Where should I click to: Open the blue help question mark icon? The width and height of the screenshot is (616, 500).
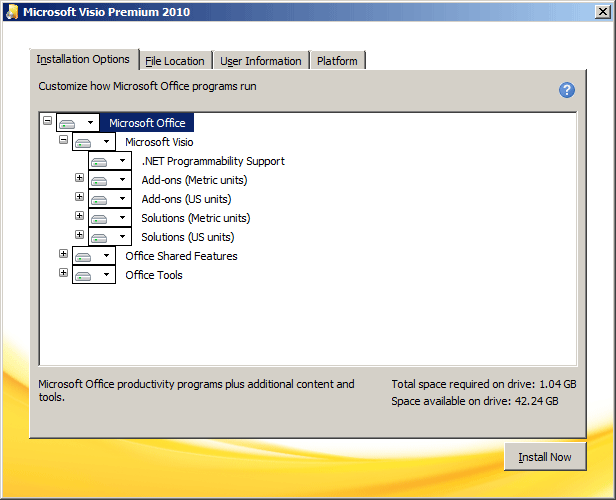coord(566,90)
